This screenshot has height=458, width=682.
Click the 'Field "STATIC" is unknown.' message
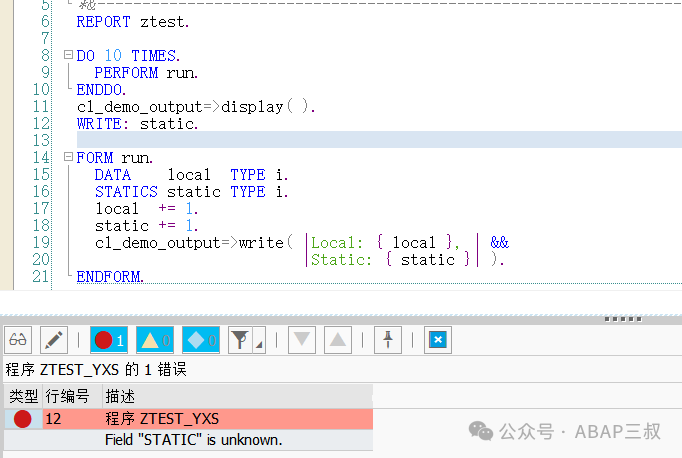194,440
